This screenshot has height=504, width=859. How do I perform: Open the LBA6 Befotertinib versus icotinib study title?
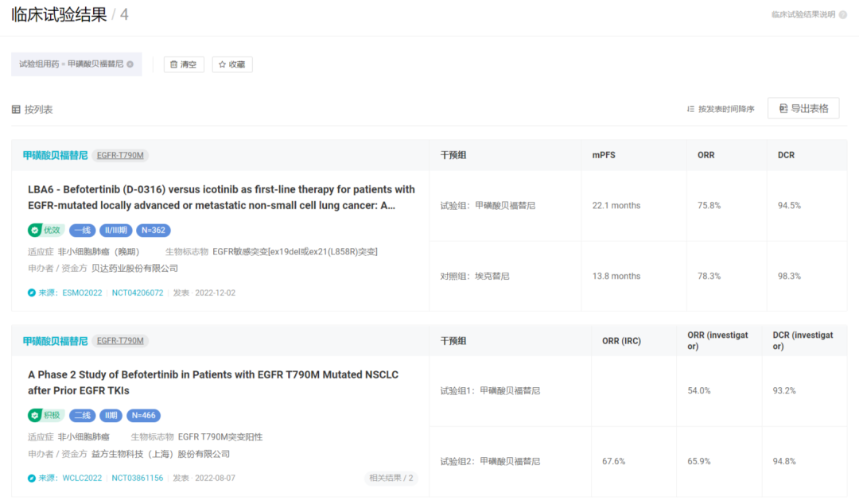(221, 197)
